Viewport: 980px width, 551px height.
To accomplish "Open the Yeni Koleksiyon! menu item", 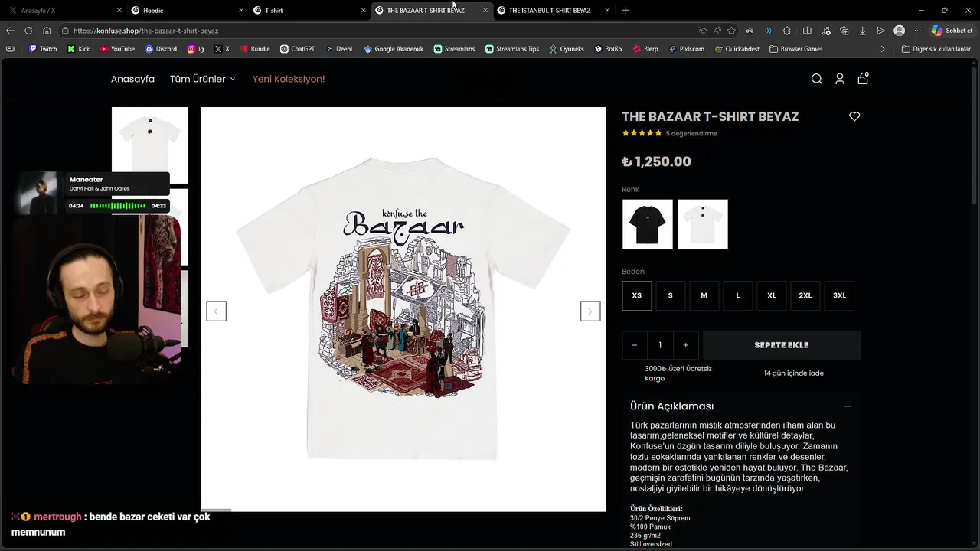I will 289,79.
